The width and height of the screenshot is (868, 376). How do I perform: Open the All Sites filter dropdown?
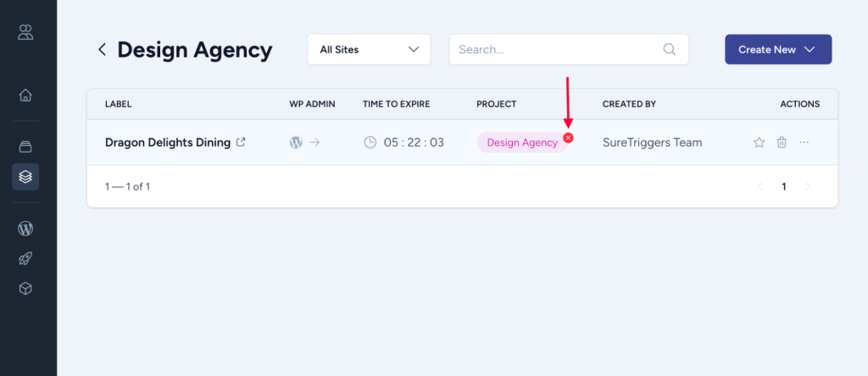pyautogui.click(x=369, y=49)
